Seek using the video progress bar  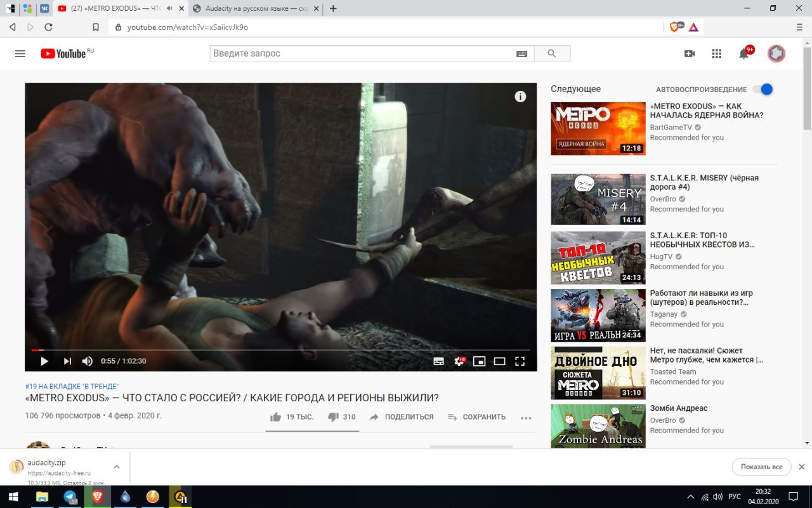(281, 350)
